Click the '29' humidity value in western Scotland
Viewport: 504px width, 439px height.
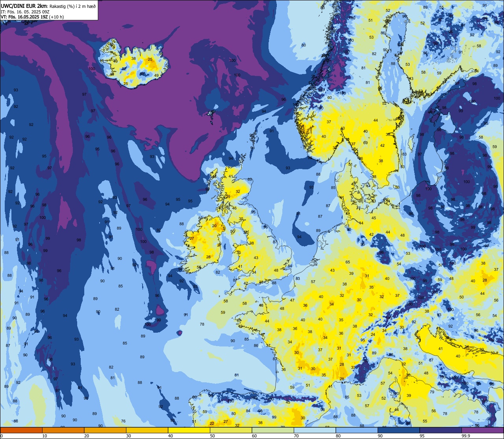tap(228, 197)
